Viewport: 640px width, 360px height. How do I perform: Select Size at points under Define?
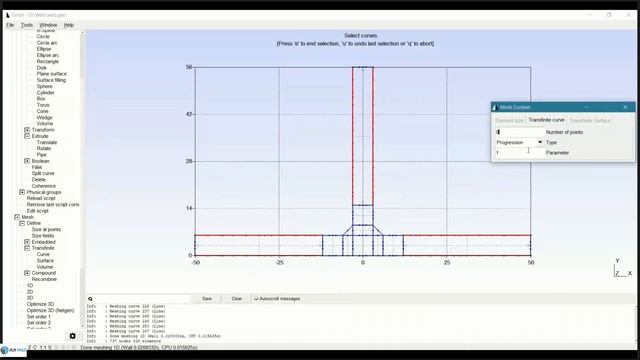(x=46, y=229)
